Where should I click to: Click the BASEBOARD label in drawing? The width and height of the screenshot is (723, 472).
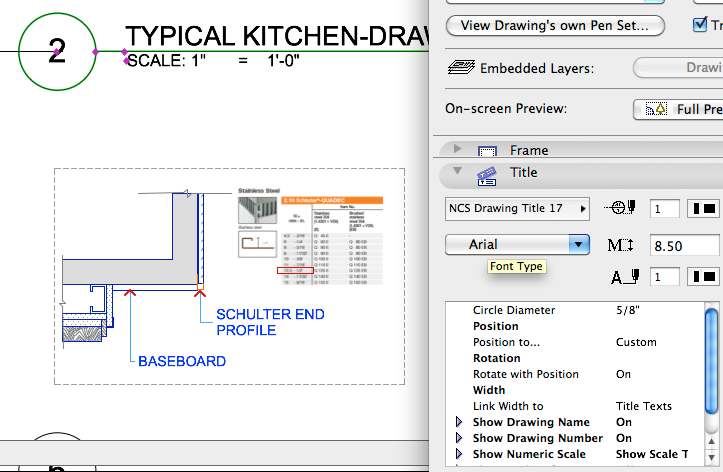click(182, 361)
